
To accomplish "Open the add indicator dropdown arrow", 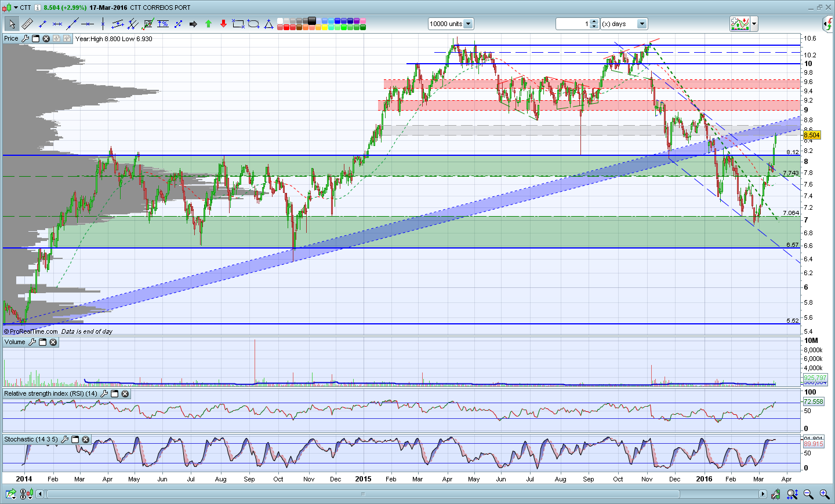I will 754,24.
